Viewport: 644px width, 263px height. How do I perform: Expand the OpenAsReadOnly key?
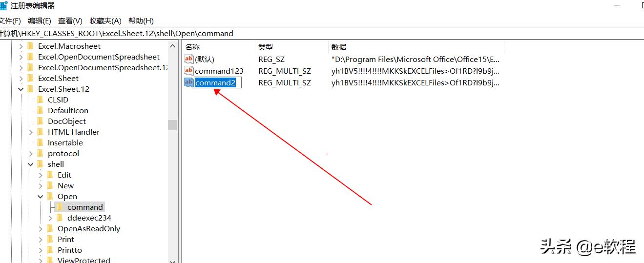pyautogui.click(x=41, y=228)
